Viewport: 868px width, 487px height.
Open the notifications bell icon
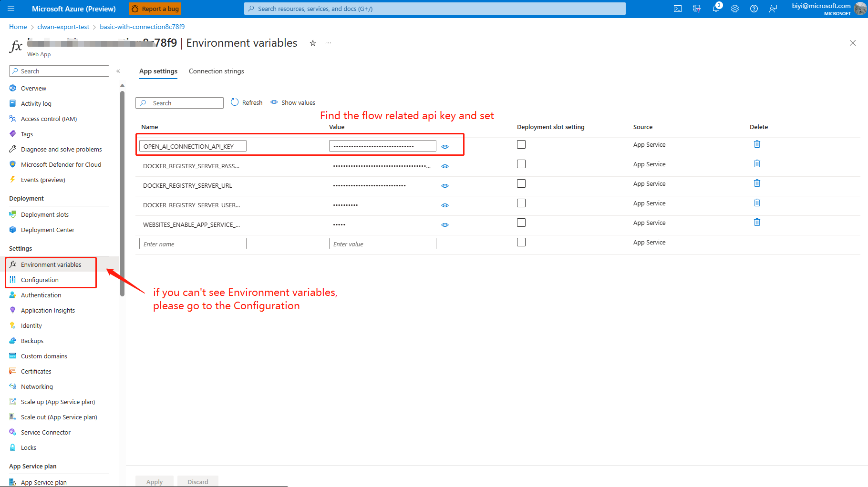(716, 9)
